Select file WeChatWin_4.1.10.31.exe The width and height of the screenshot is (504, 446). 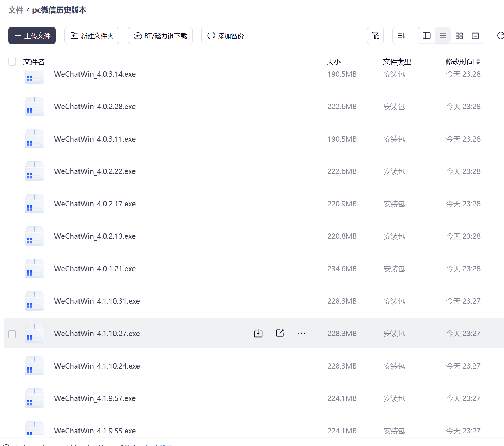pyautogui.click(x=97, y=301)
